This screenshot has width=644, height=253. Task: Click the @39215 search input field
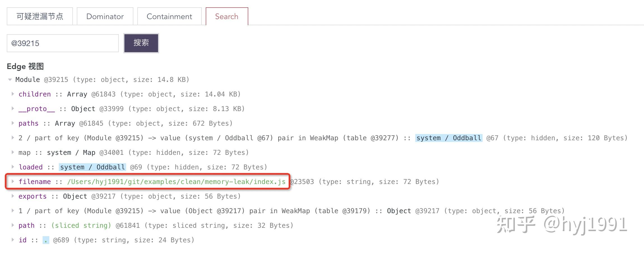point(62,43)
